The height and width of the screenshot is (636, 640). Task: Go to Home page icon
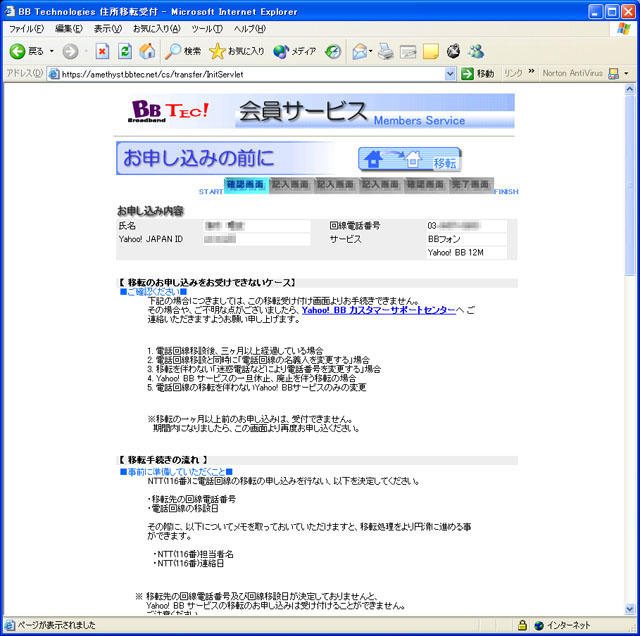coord(147,51)
